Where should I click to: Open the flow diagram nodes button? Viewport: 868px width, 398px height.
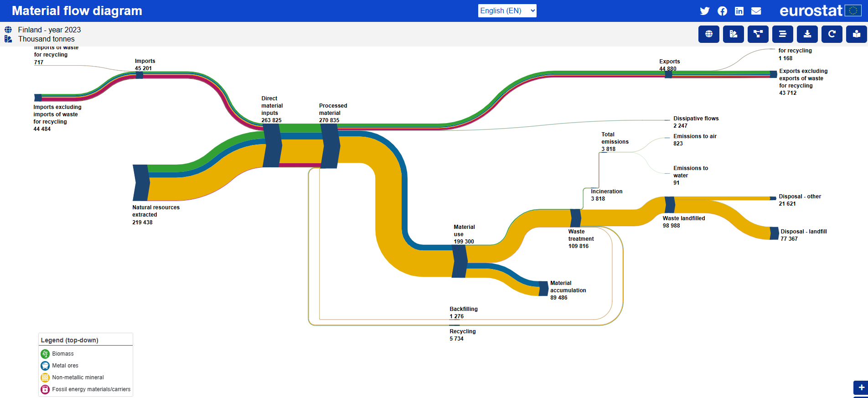pyautogui.click(x=758, y=34)
